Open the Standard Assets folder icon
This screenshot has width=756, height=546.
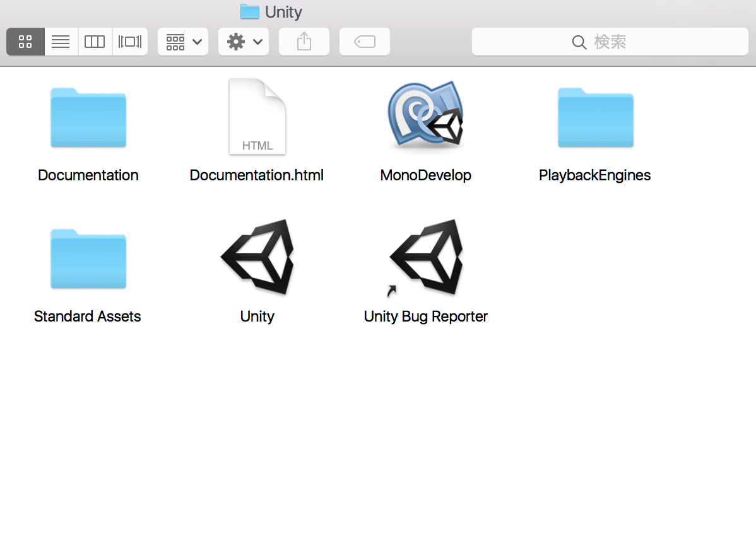coord(88,258)
